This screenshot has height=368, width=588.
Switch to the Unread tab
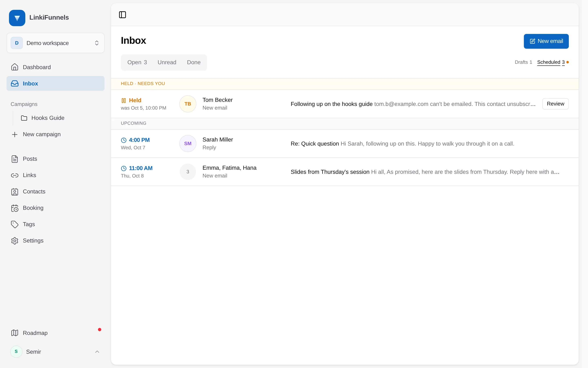[x=167, y=62]
